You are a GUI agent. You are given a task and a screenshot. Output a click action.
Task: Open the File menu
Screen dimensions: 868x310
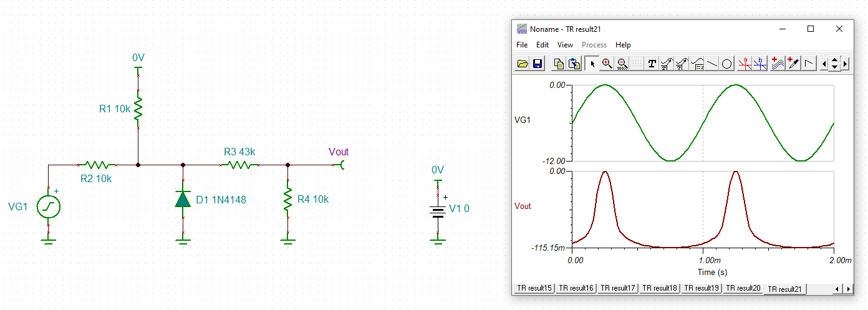522,45
